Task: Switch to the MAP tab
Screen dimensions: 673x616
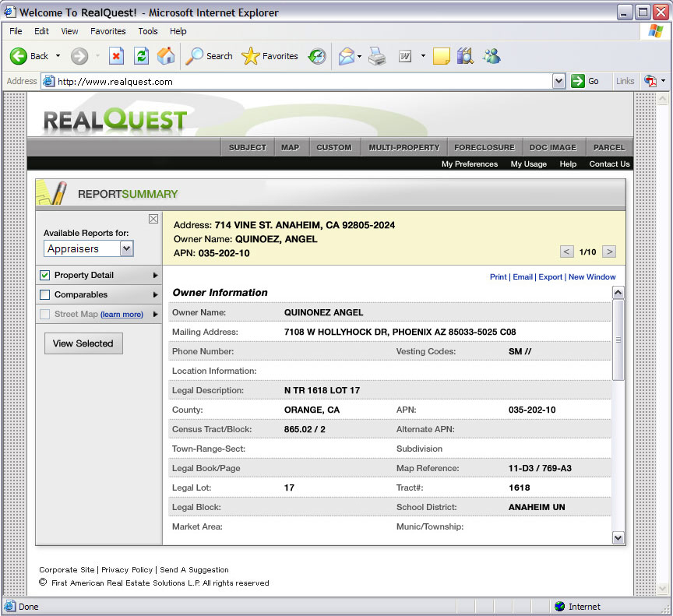Action: pos(290,147)
